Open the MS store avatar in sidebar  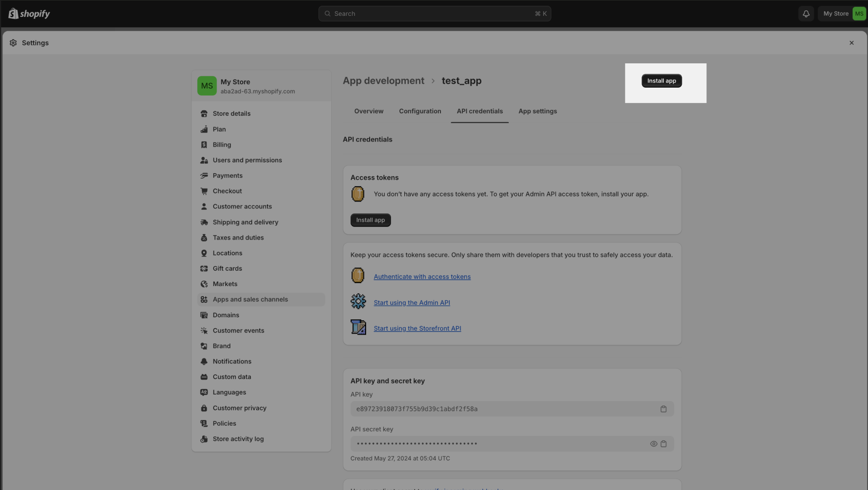click(x=207, y=86)
